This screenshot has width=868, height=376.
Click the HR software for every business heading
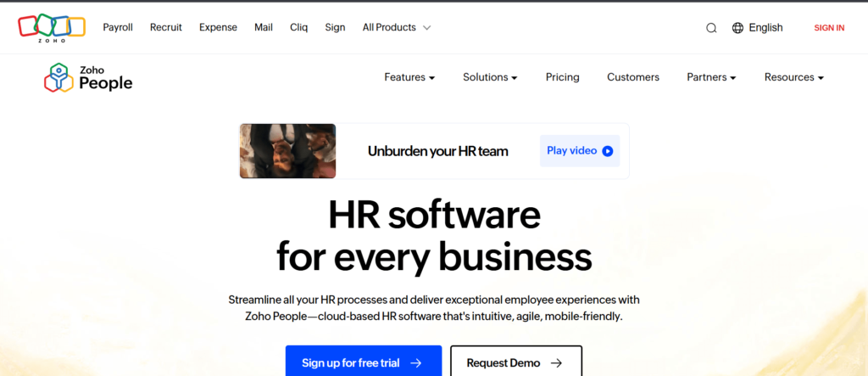(x=434, y=236)
